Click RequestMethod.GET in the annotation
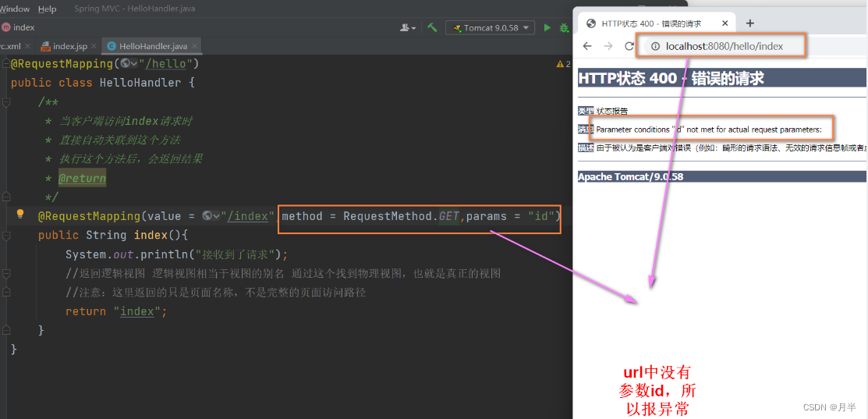 [x=401, y=216]
